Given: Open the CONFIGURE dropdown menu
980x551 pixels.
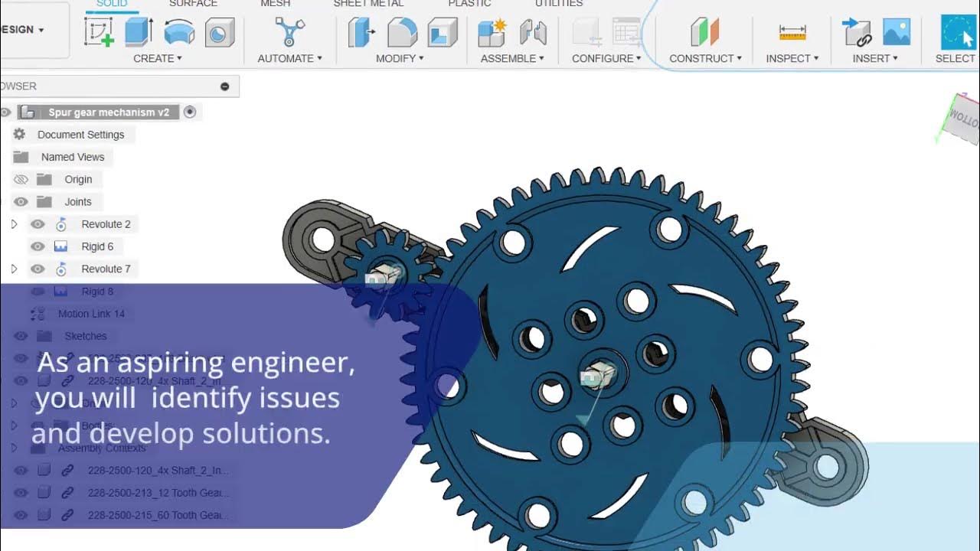Looking at the screenshot, I should [606, 58].
